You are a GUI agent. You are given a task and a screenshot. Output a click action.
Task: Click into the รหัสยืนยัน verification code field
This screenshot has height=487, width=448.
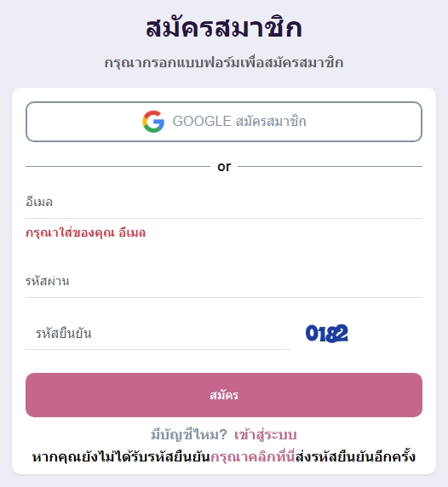coord(158,334)
